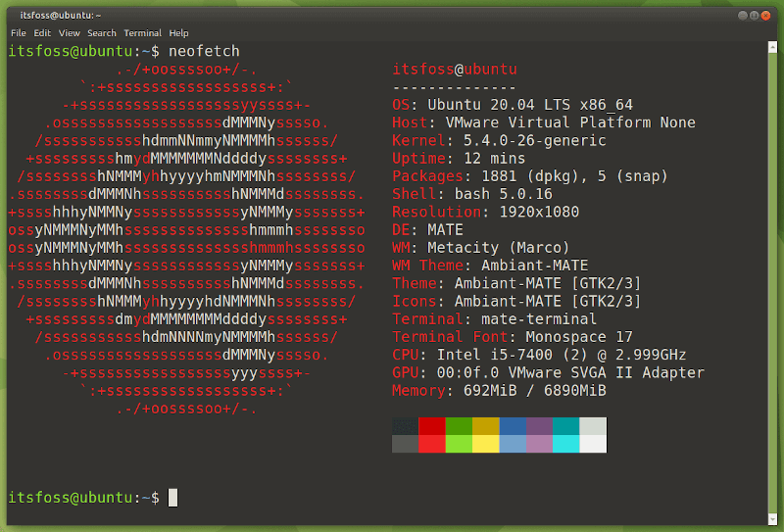The height and width of the screenshot is (532, 784).
Task: Click 'Ubuntu 20.04 LTS x86_64' OS value
Action: click(x=530, y=105)
